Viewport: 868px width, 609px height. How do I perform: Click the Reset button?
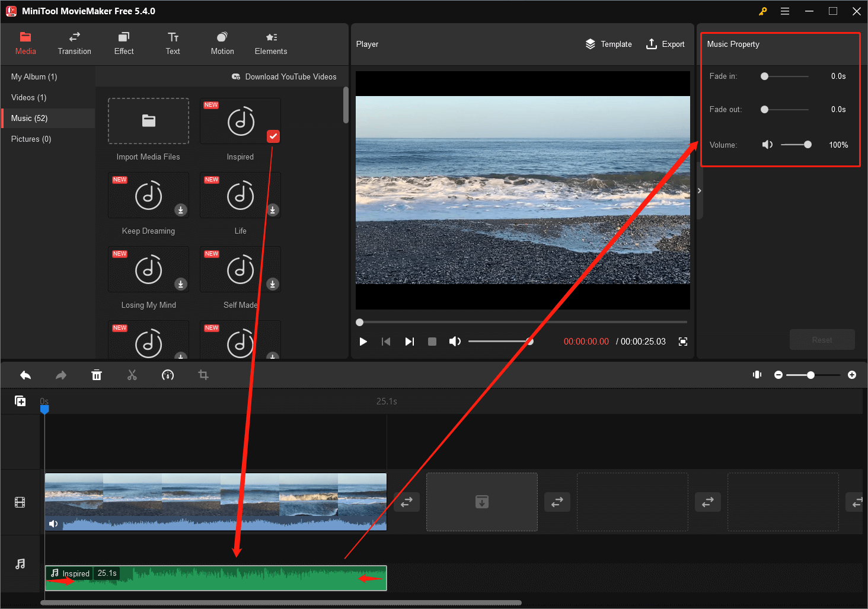click(x=822, y=340)
